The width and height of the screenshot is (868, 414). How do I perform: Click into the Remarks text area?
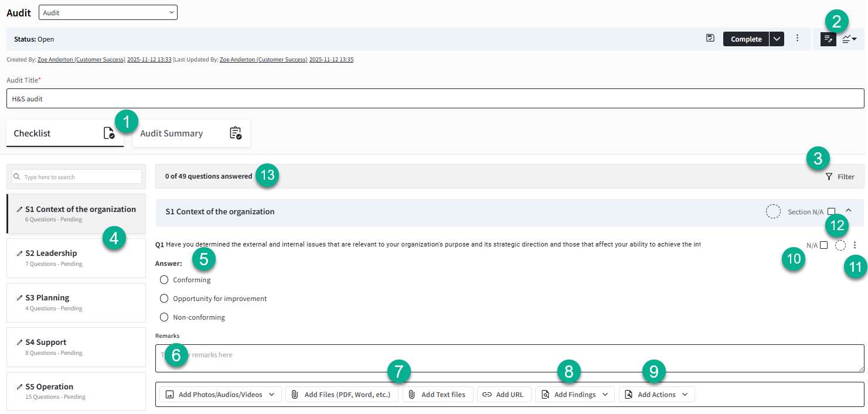coord(509,358)
